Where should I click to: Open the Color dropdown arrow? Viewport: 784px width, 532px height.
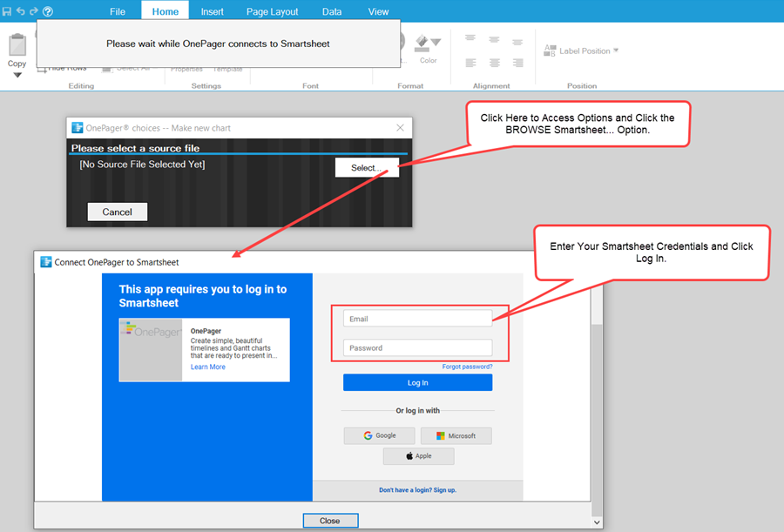click(x=436, y=43)
